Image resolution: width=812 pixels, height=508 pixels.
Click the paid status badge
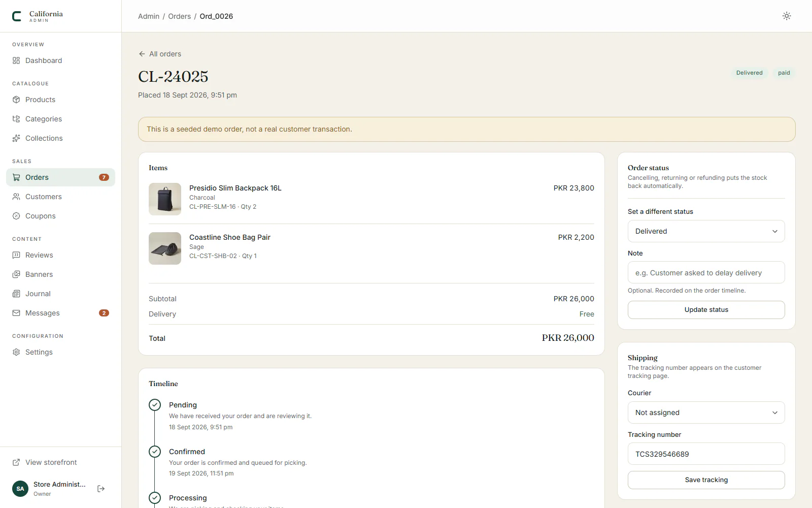[x=784, y=73]
